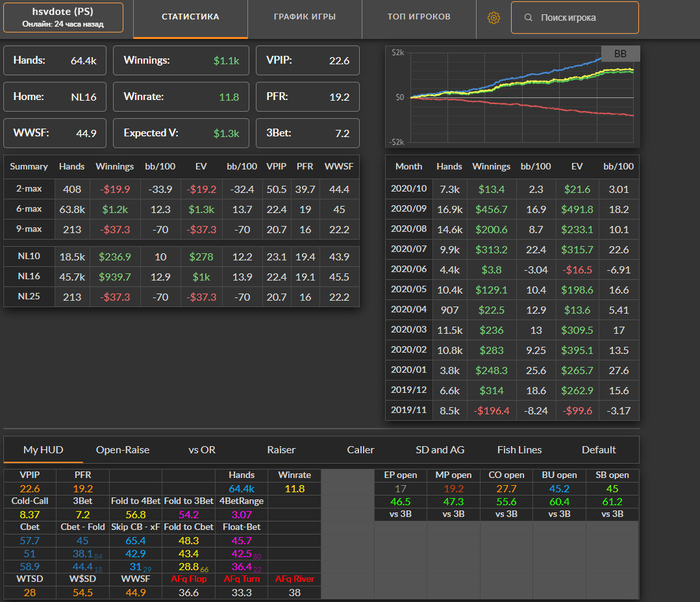Show the Raiser HUD tab
Screen dimensions: 700x602
[281, 450]
